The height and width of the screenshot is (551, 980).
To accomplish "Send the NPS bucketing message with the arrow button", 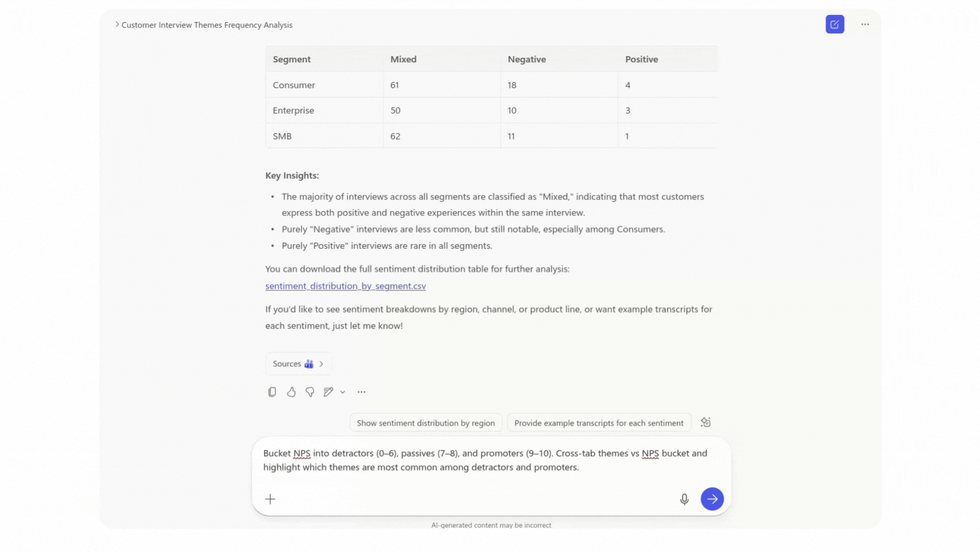I will (x=712, y=499).
